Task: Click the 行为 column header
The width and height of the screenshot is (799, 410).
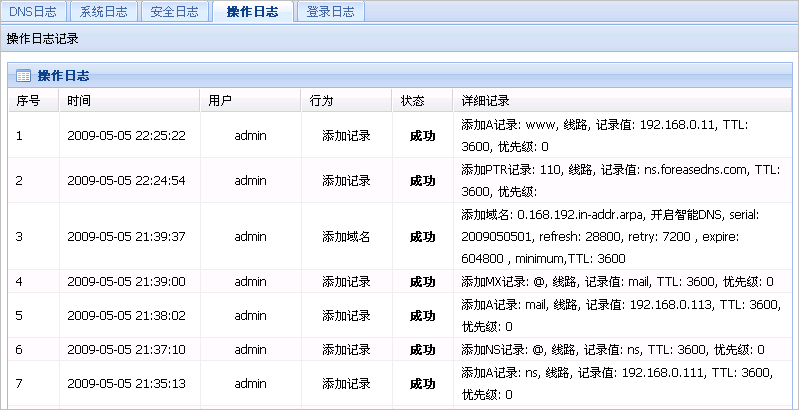Action: (321, 101)
